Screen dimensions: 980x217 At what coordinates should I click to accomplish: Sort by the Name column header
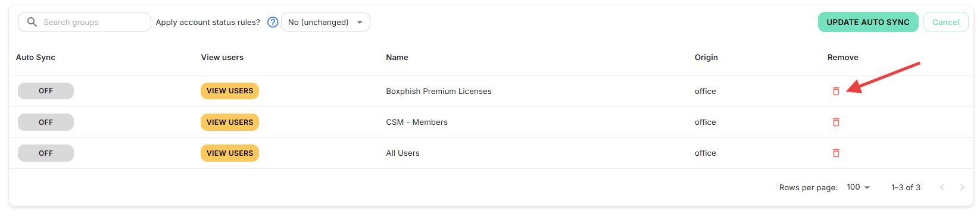(x=397, y=57)
